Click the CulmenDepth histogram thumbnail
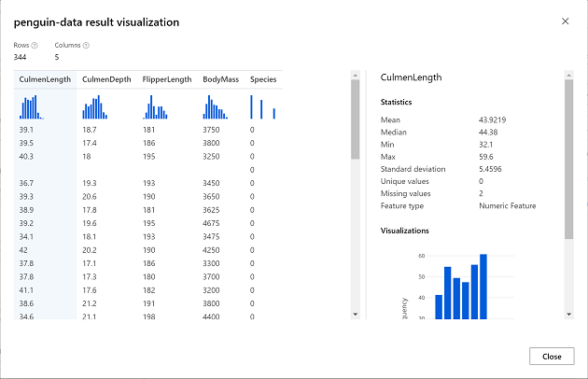Image resolution: width=588 pixels, height=379 pixels. (95, 107)
